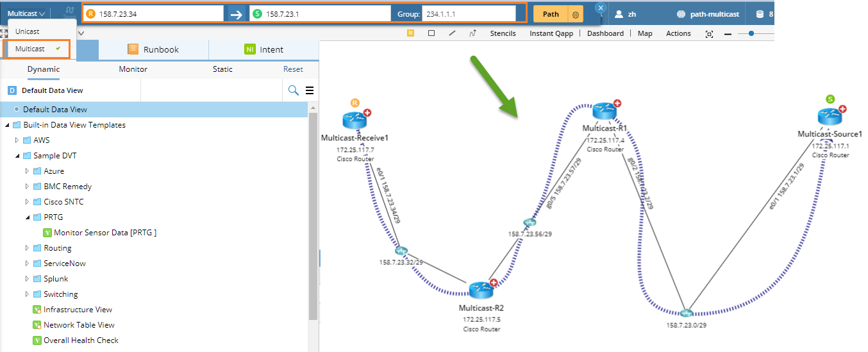868x352 pixels.
Task: Click the Swap source and destination icon
Action: (x=237, y=14)
